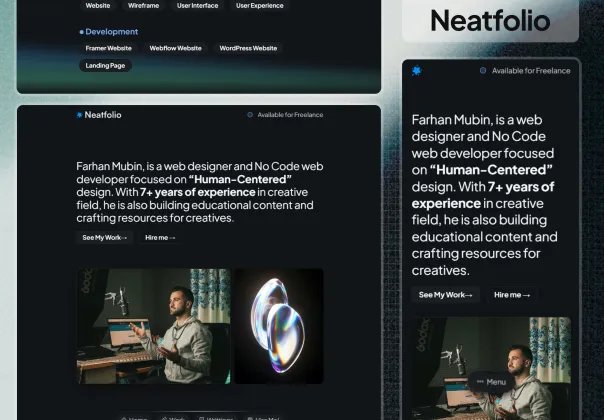This screenshot has width=604, height=420.
Task: Click the blue bullet next to Development
Action: pos(81,32)
